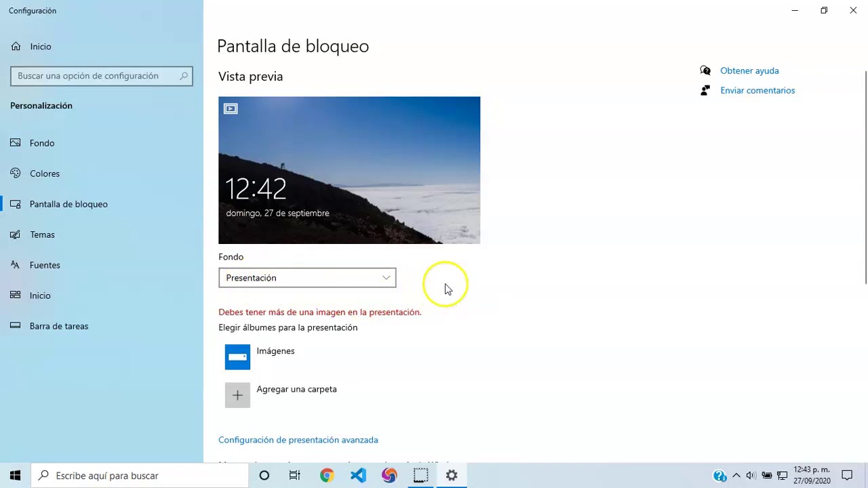Screen dimensions: 868x488
Task: Click the battery tray icon
Action: (767, 476)
